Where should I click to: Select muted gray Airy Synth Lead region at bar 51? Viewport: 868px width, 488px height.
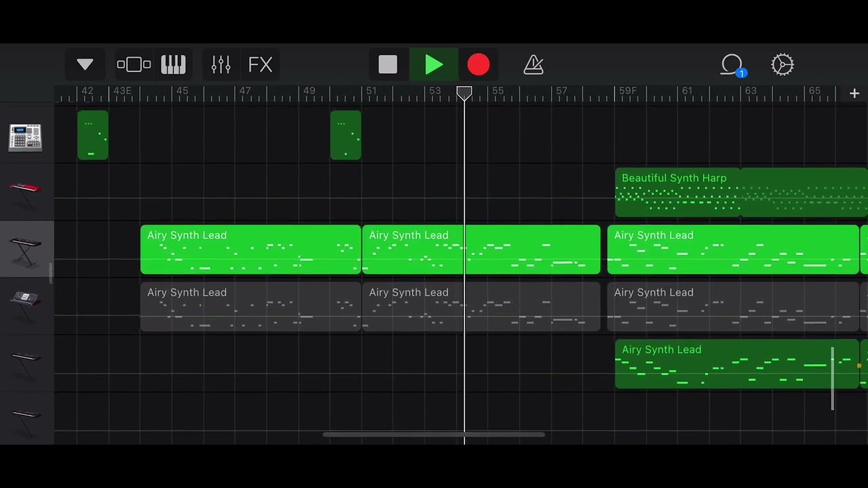click(481, 307)
